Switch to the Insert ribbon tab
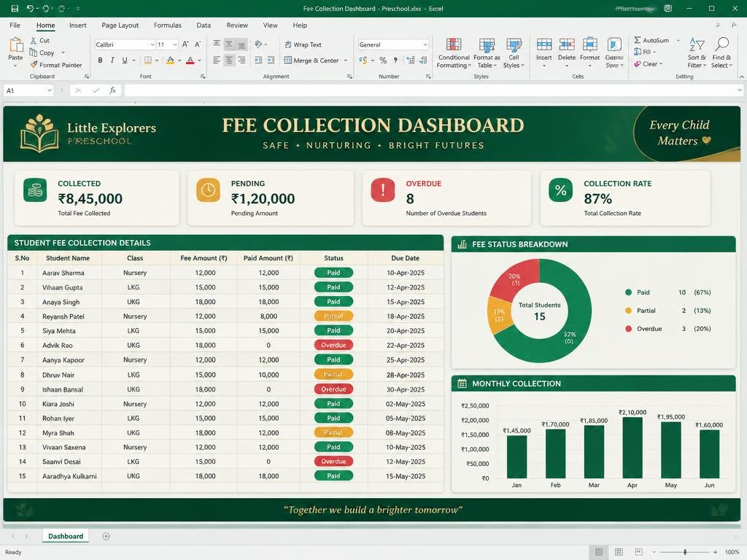Image resolution: width=747 pixels, height=560 pixels. pos(77,26)
